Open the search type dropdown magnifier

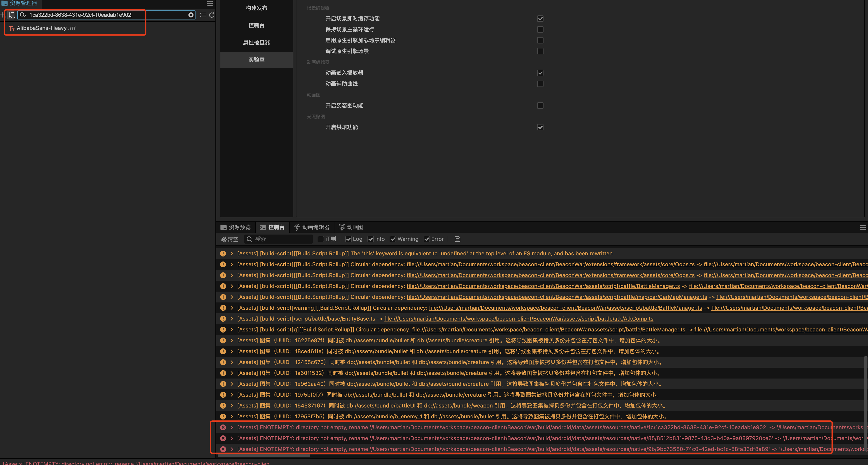[23, 15]
